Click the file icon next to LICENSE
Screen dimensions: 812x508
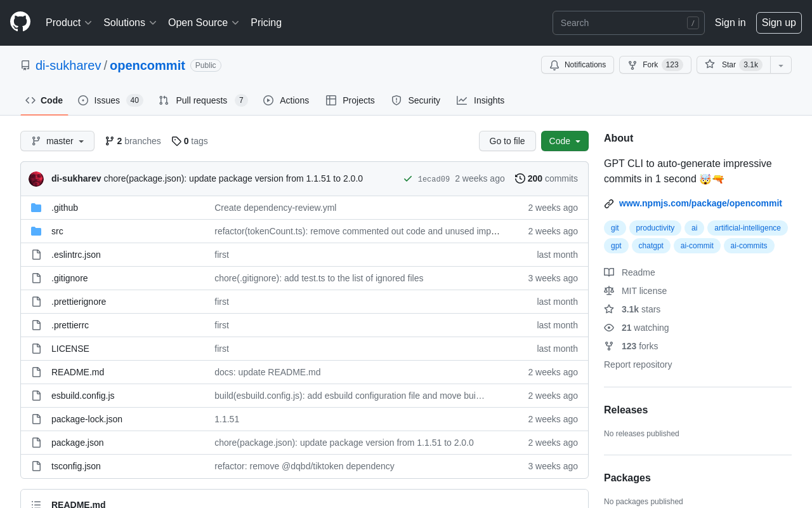36,349
